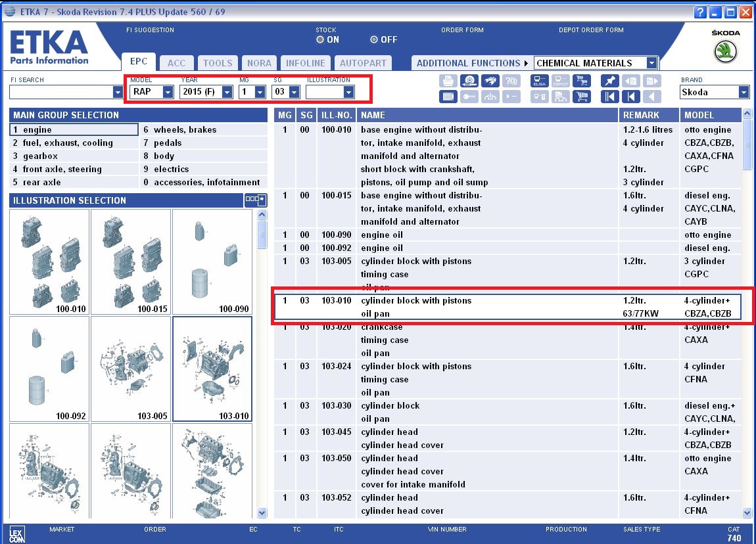
Task: Switch to the AUTOPART tab
Action: [363, 63]
